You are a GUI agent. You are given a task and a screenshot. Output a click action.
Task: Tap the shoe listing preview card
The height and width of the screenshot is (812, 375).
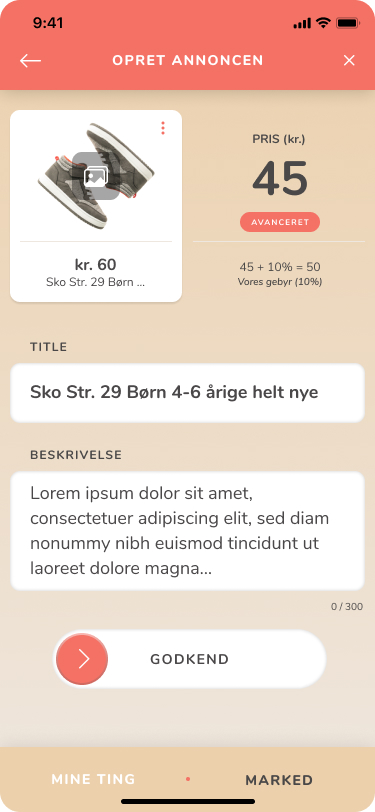point(96,206)
